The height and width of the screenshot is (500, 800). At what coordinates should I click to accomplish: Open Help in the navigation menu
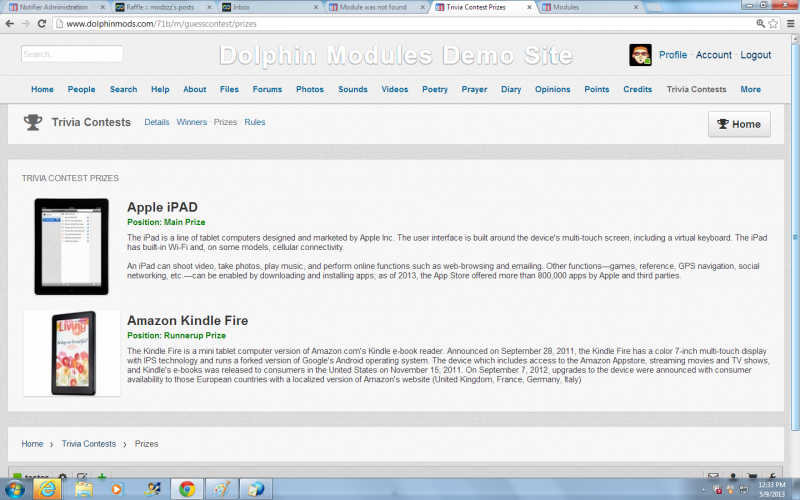tap(160, 89)
